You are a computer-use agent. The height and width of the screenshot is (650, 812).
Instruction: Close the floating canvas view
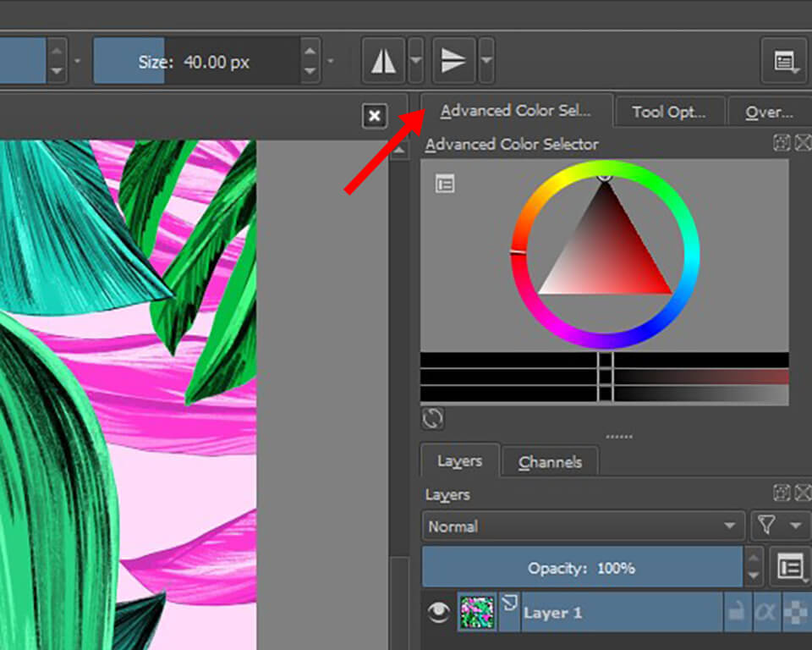click(373, 115)
